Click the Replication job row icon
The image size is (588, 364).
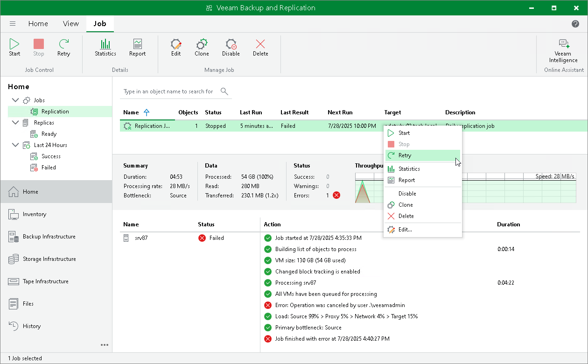pos(127,126)
